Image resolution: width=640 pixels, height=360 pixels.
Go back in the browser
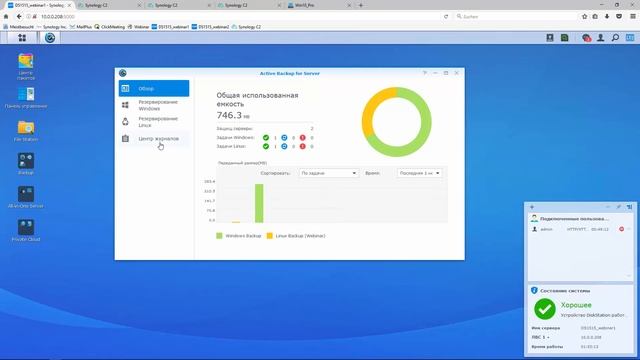19,16
